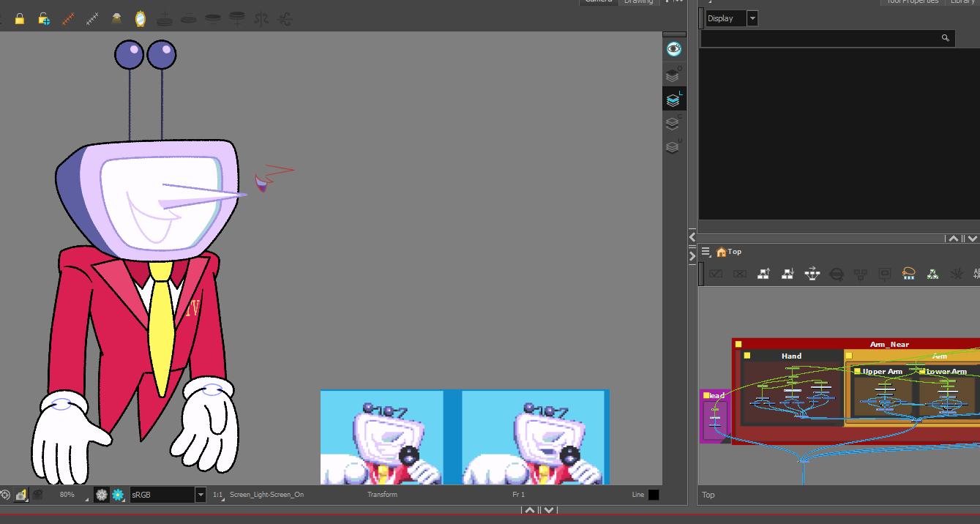Click the black Line color swatch
980x524 pixels.
[653, 495]
